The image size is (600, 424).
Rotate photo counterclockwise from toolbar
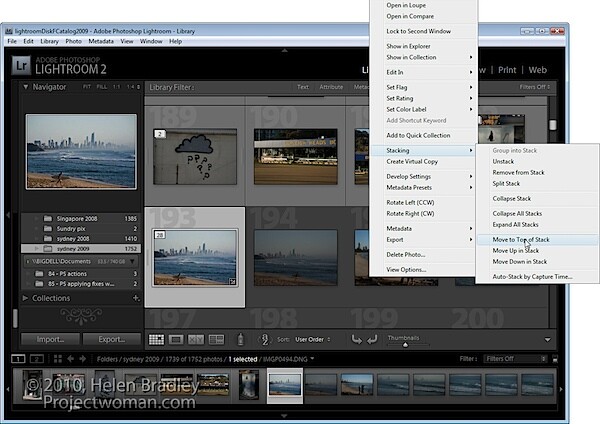coord(356,339)
